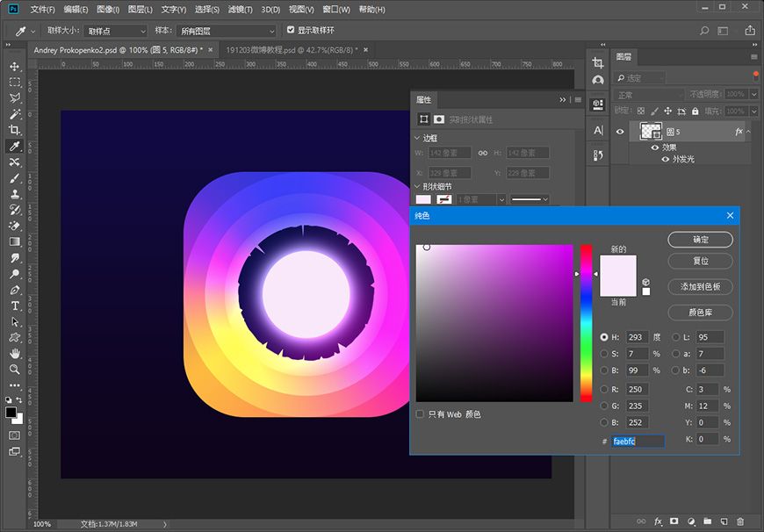Click the vertical hue spectrum slider
The width and height of the screenshot is (764, 532).
[x=586, y=323]
